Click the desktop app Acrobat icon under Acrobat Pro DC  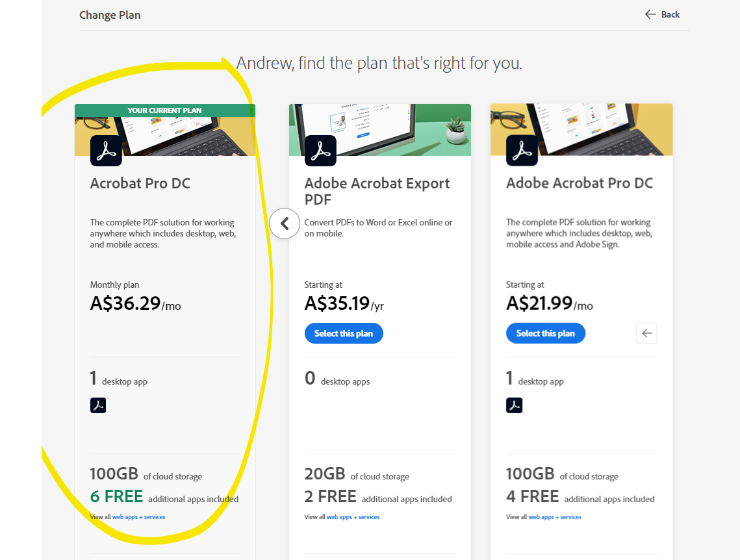pyautogui.click(x=98, y=405)
